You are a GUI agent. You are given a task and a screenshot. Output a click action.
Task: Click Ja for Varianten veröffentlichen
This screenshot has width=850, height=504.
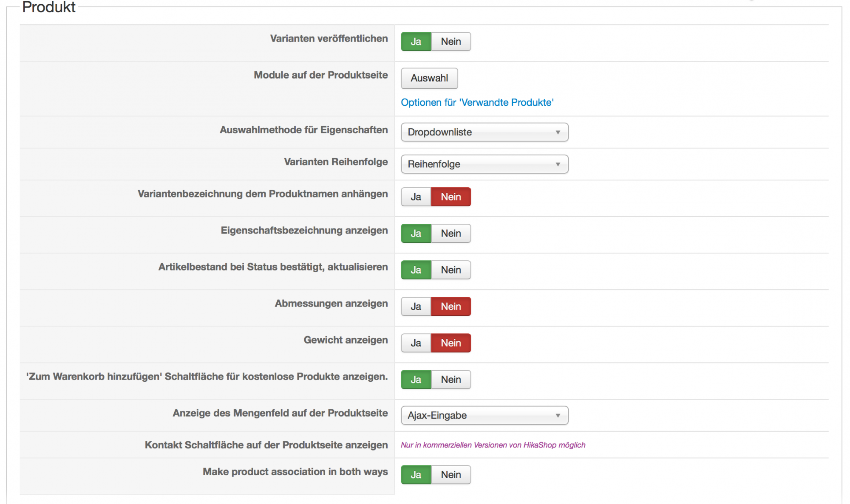click(416, 42)
